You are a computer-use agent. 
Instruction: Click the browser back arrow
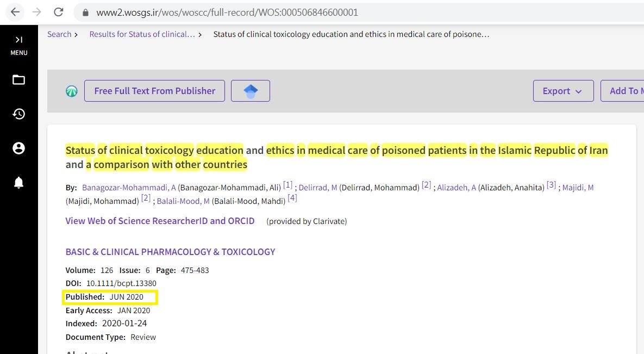15,12
